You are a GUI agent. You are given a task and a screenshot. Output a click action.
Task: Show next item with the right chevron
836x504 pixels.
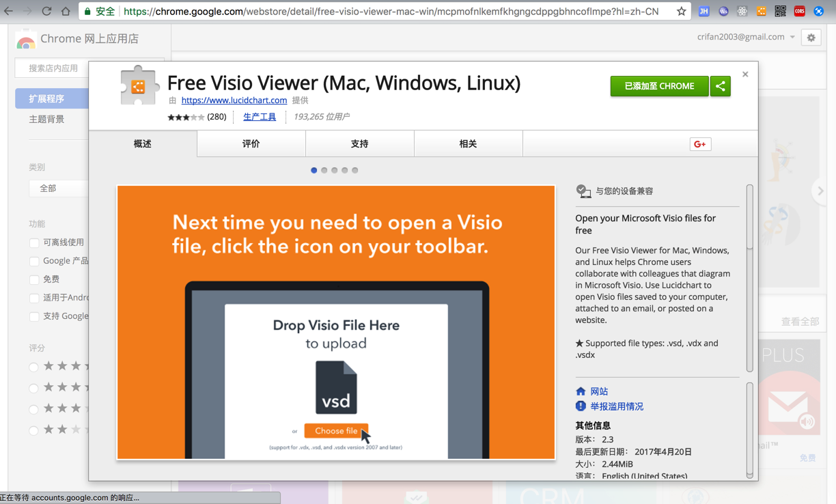click(x=820, y=191)
